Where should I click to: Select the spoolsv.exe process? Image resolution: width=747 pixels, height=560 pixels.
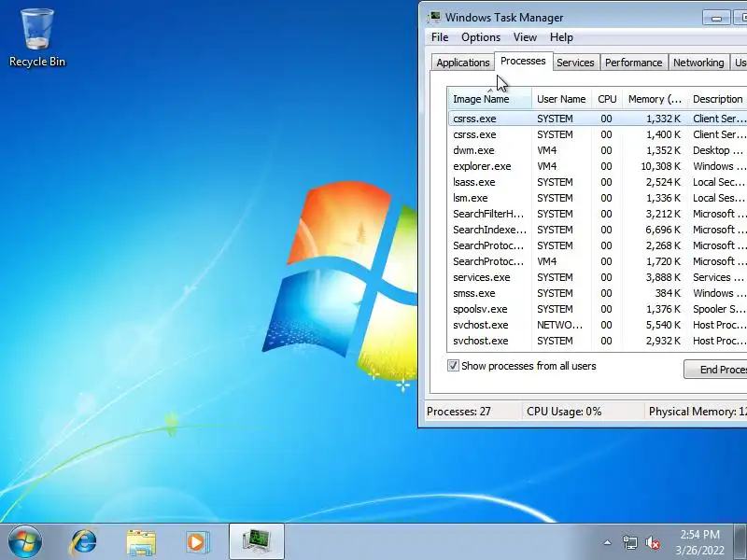pos(598,309)
